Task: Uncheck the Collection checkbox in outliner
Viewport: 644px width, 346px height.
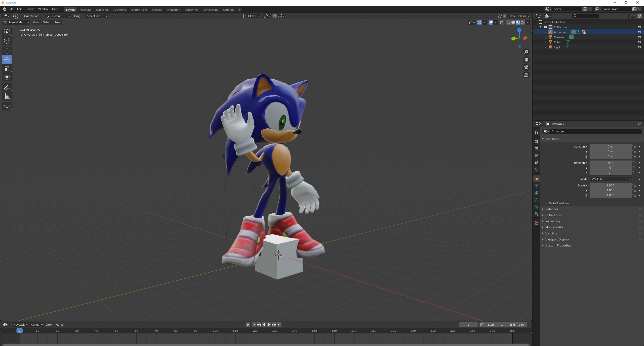Action: (546, 27)
